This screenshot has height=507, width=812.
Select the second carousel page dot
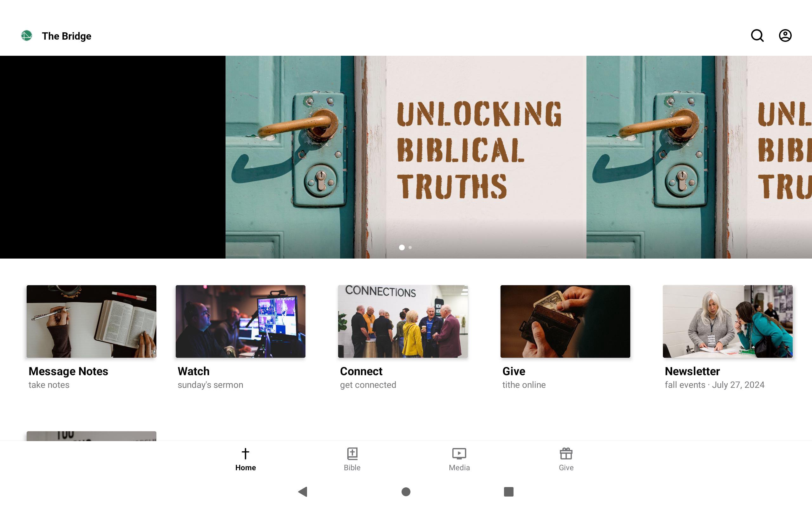click(x=410, y=247)
